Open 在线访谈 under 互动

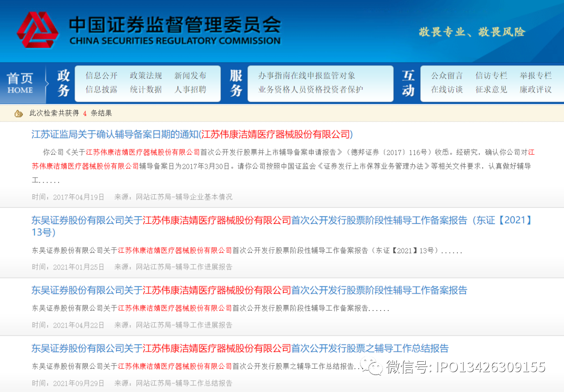coord(447,89)
